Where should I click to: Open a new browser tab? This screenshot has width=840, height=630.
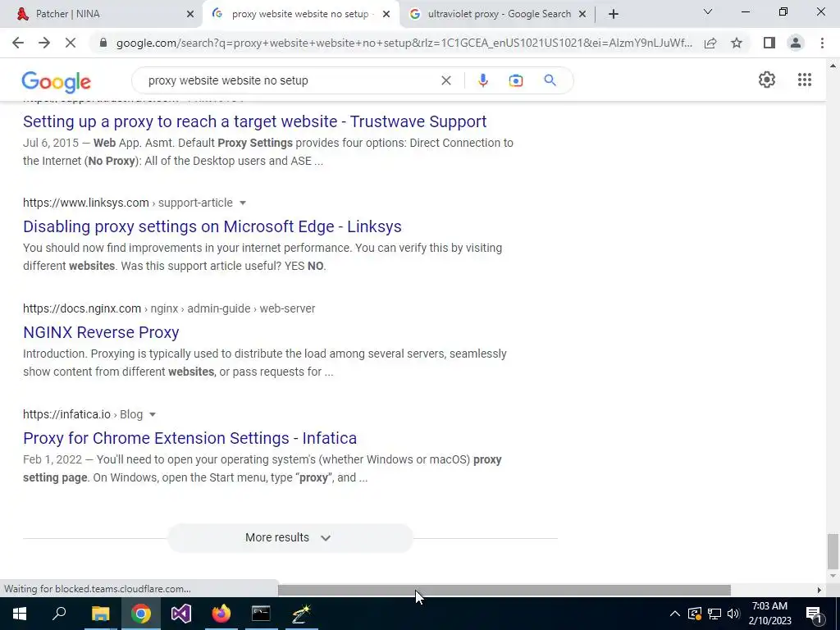(x=614, y=14)
